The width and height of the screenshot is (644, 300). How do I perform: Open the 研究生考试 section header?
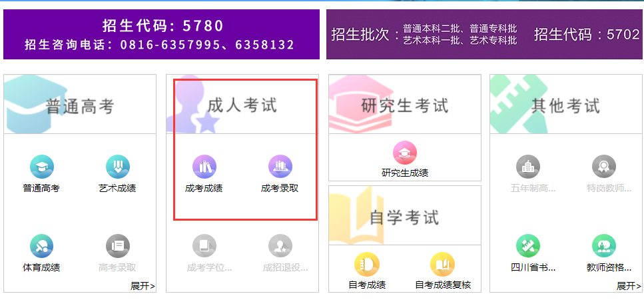coord(404,105)
